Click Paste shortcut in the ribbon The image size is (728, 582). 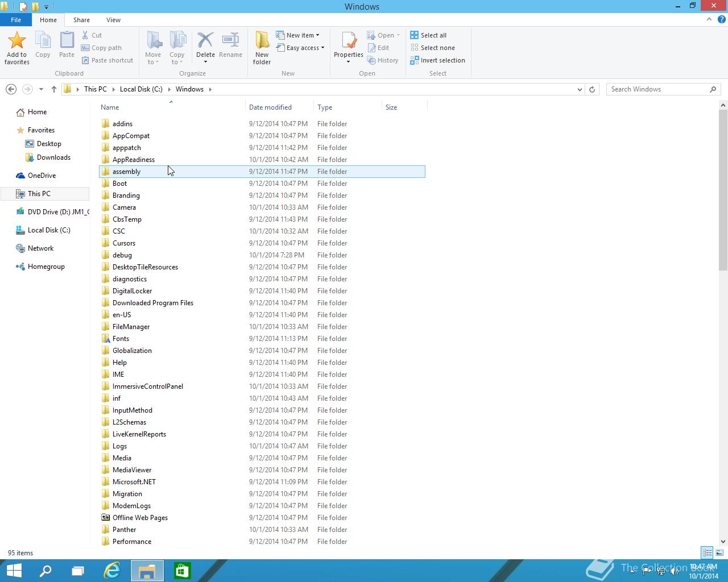pos(107,60)
